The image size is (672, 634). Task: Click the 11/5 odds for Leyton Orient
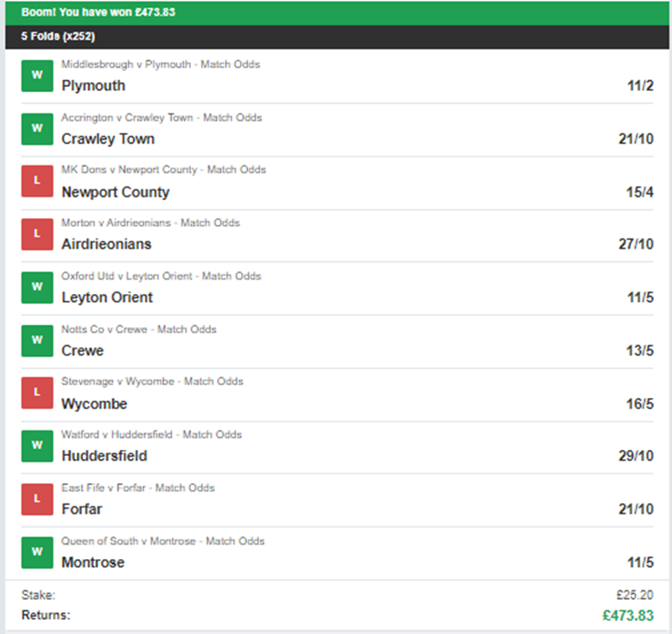(640, 297)
